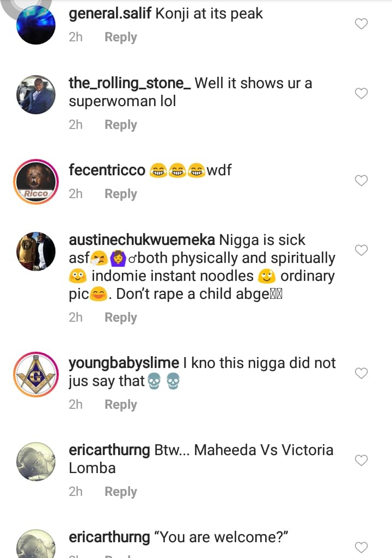Reply to fecentricco's comment
Viewport: 392px width, 558px height.
click(x=120, y=194)
